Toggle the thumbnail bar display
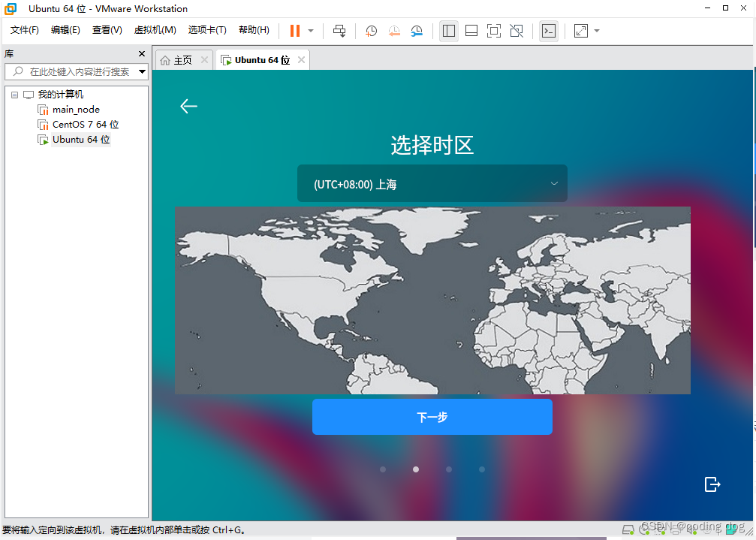Image resolution: width=756 pixels, height=540 pixels. pos(471,31)
